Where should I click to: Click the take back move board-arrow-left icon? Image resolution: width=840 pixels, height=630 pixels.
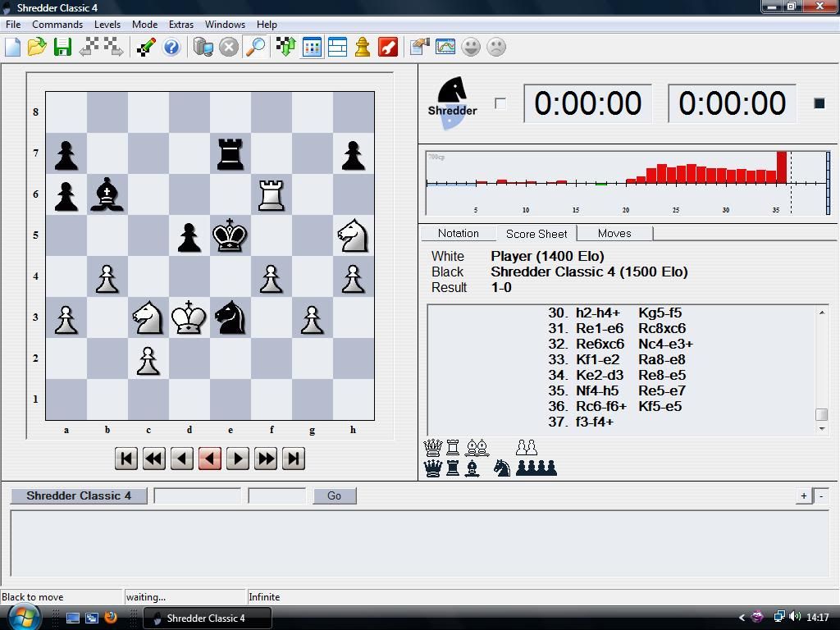click(x=89, y=47)
